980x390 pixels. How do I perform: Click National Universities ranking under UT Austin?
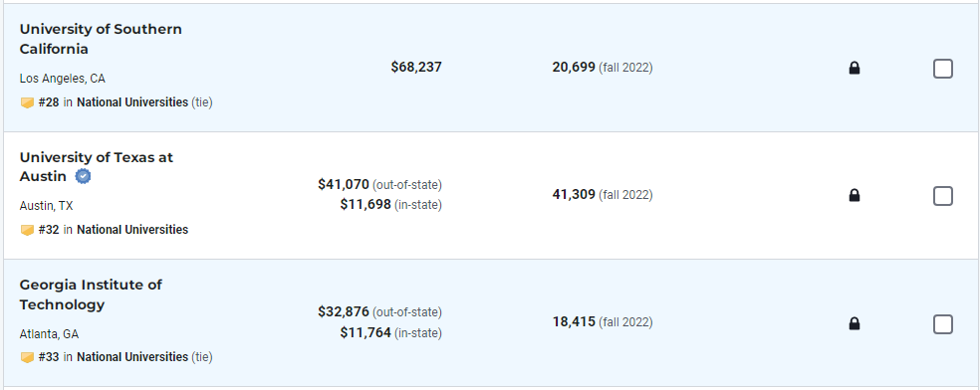point(132,230)
